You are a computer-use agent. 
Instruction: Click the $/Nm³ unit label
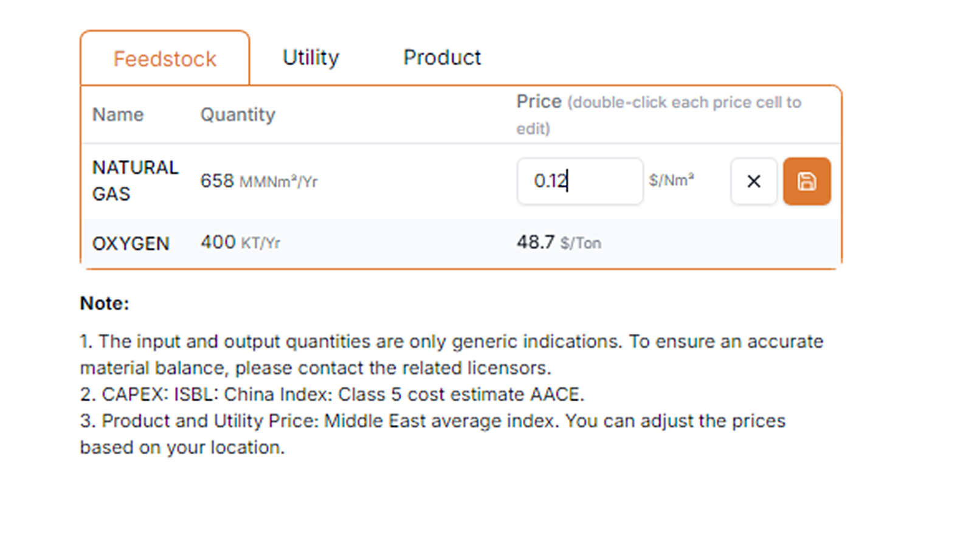point(671,181)
